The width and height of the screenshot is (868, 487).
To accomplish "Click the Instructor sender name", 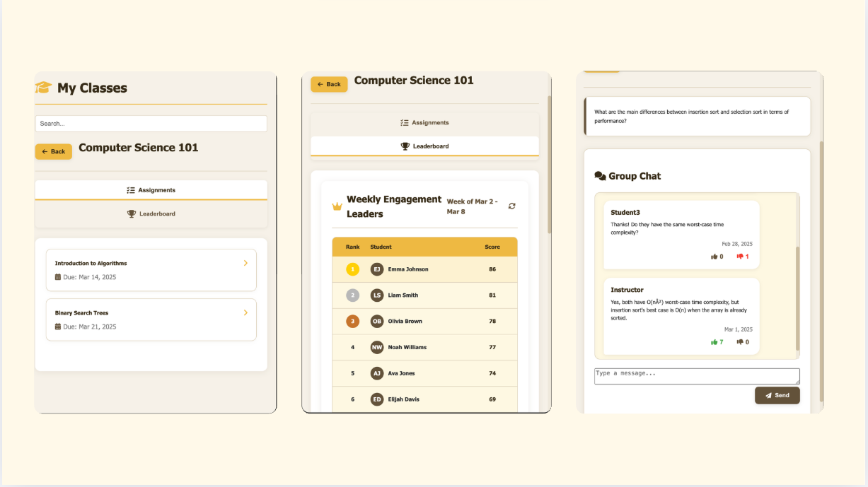I will click(x=627, y=290).
